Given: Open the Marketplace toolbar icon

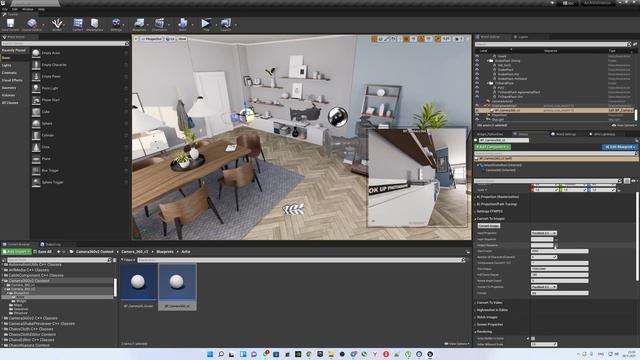Looking at the screenshot, I should point(95,24).
